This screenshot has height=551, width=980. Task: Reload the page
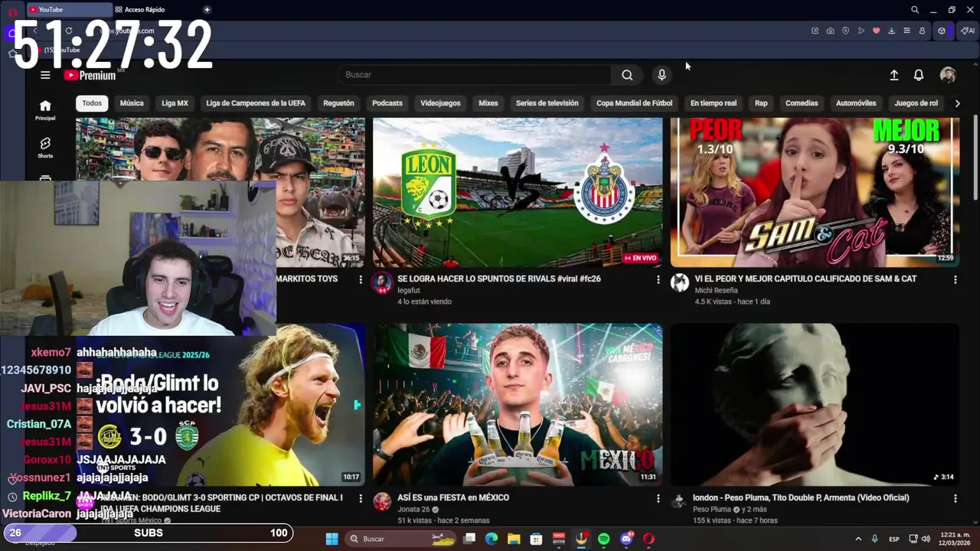coord(69,31)
